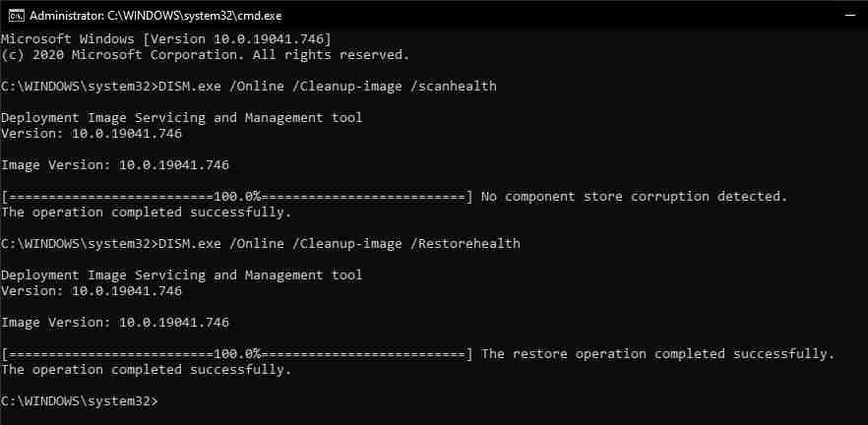Screen dimensions: 868x425
Task: Select the first Deployment Image Servicing tool line
Action: 181,117
